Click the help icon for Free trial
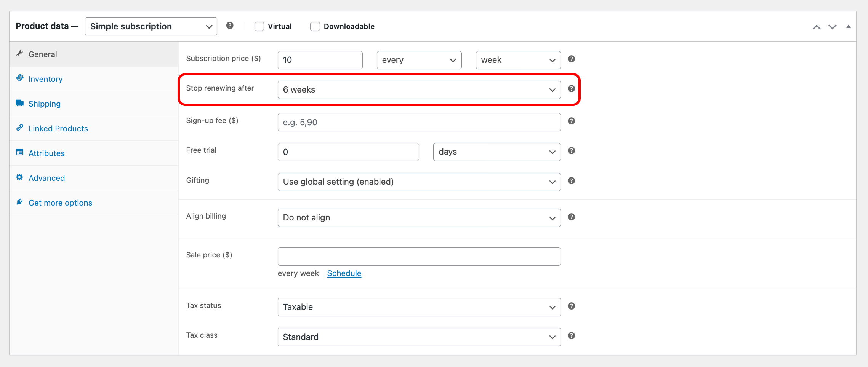The height and width of the screenshot is (367, 868). [x=571, y=151]
